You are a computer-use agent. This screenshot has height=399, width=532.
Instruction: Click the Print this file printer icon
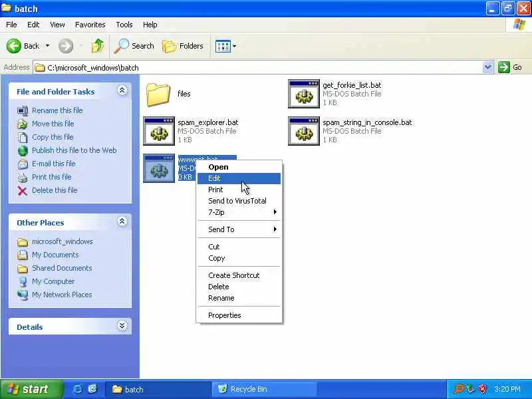23,178
